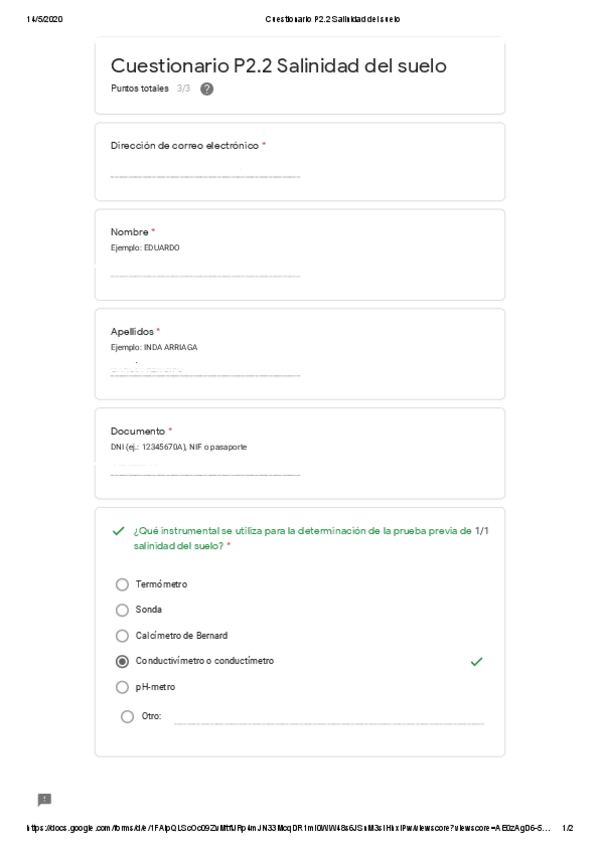The image size is (600, 848).
Task: Select the Sonda radio option
Action: coord(122,610)
